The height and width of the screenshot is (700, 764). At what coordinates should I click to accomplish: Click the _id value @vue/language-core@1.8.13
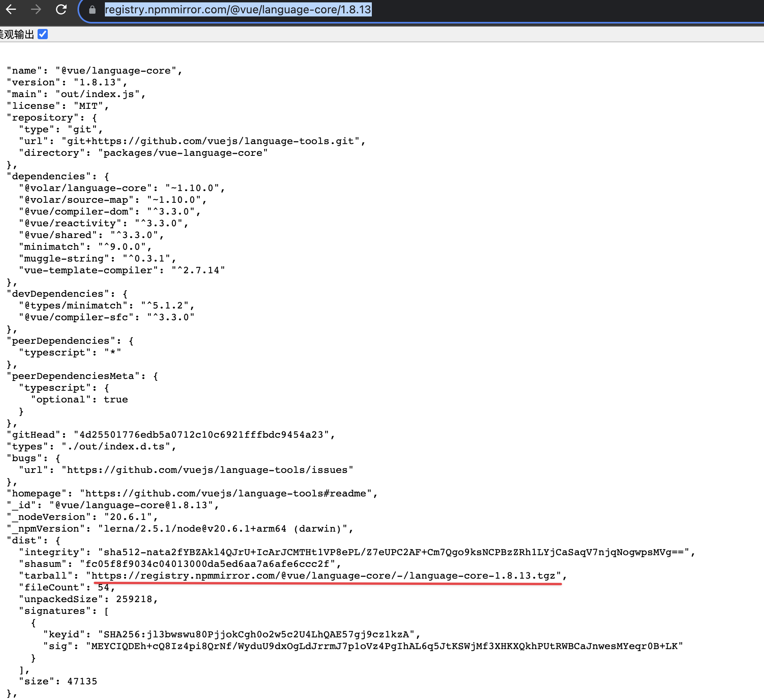click(131, 505)
